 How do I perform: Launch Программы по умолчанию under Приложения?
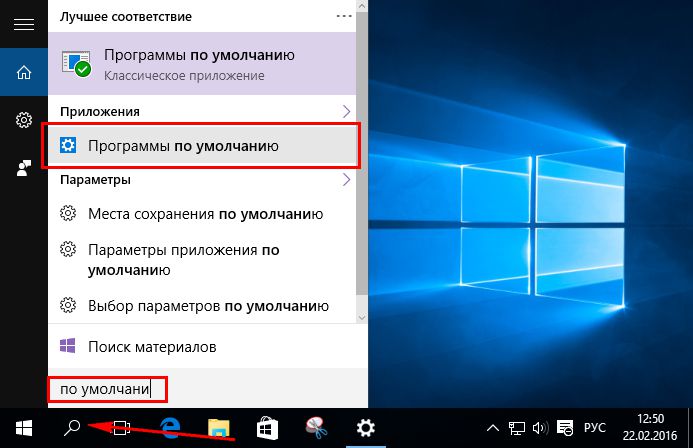tap(201, 146)
